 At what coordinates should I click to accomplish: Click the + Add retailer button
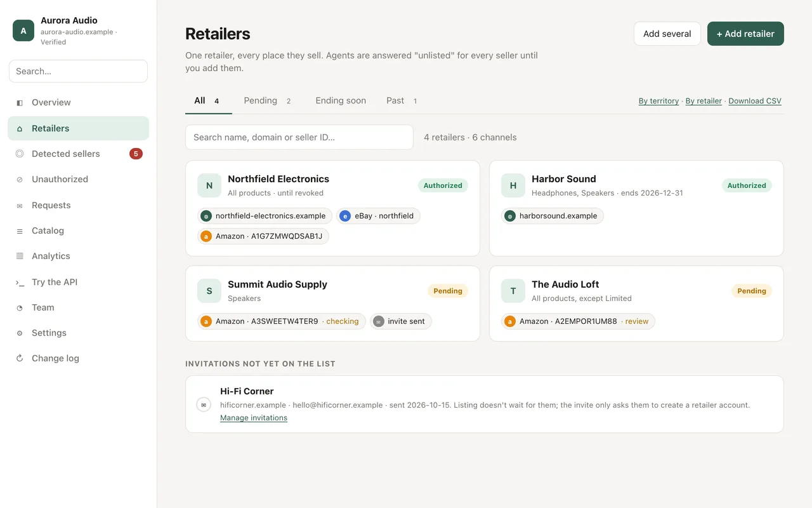(x=745, y=34)
